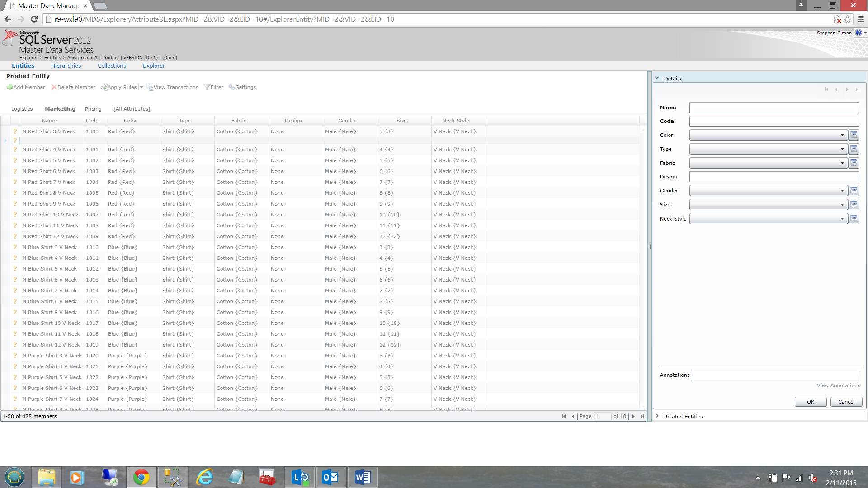The height and width of the screenshot is (488, 868).
Task: Expand the Related Entities section
Action: click(x=657, y=416)
